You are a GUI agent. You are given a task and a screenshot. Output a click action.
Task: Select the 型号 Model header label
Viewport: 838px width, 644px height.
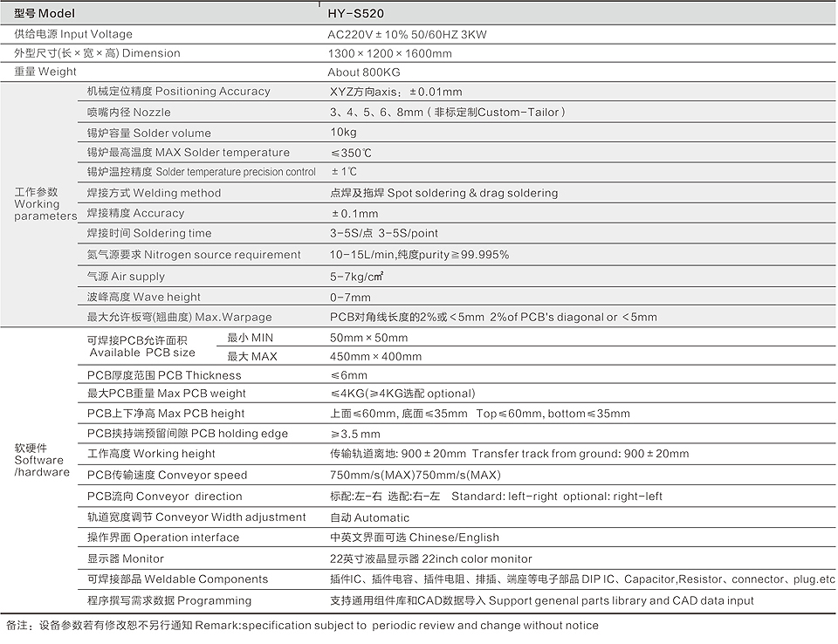click(x=45, y=13)
